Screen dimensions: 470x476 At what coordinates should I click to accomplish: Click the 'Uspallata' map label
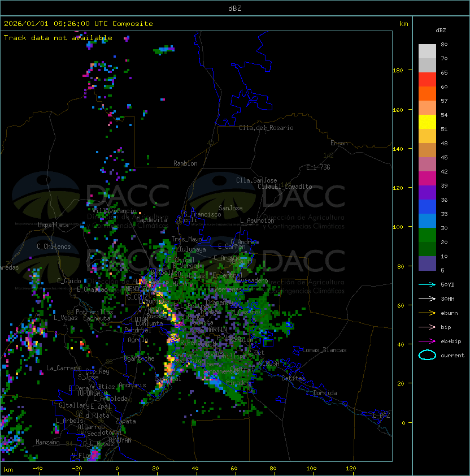pos(53,225)
